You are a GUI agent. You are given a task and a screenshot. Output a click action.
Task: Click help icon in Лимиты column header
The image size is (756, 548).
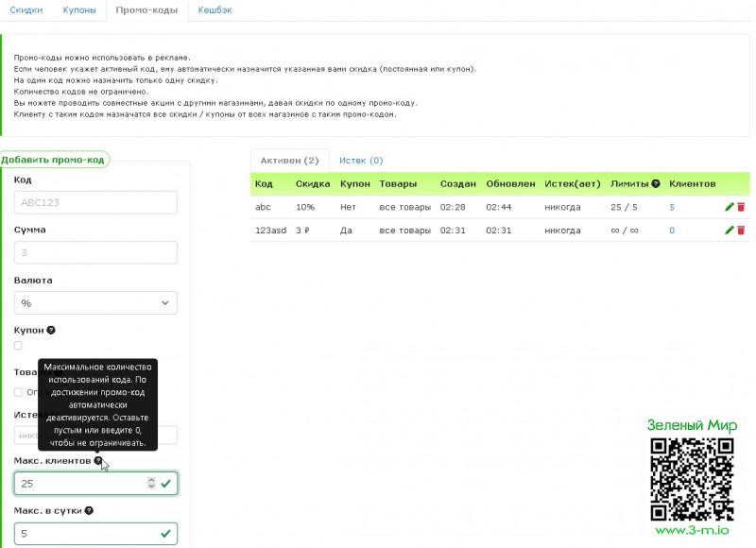[x=656, y=183]
